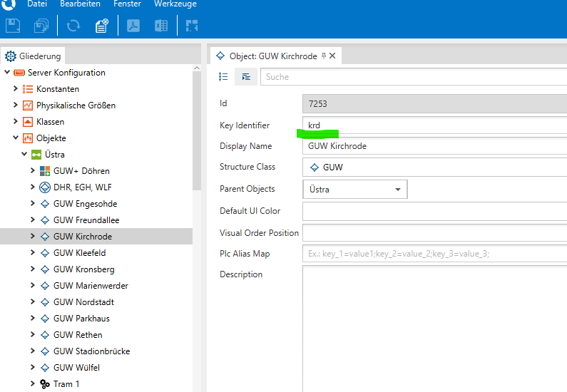Pin the Object: GUW Kirchrode tab

click(x=324, y=56)
